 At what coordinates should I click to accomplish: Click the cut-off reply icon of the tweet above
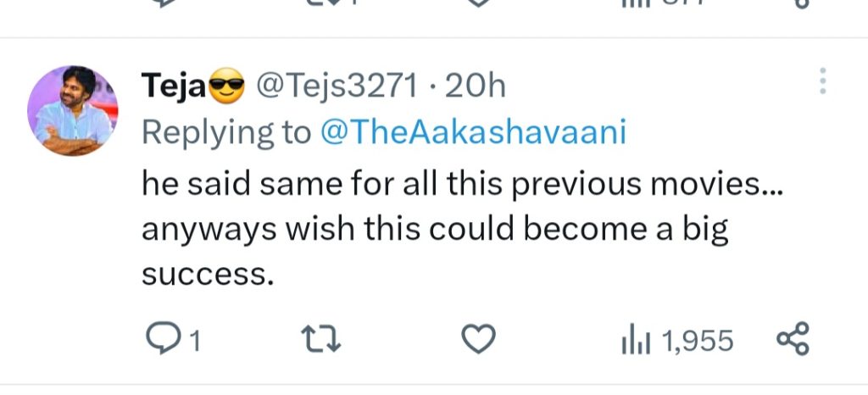click(x=161, y=3)
